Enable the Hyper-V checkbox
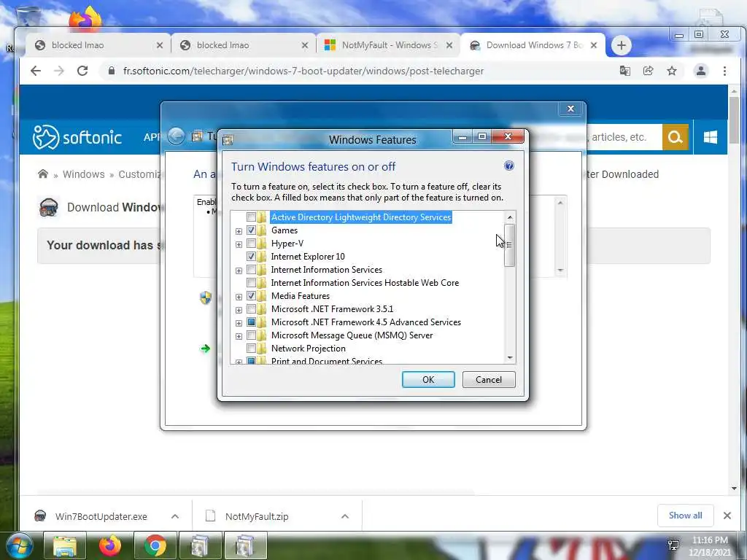 click(251, 244)
